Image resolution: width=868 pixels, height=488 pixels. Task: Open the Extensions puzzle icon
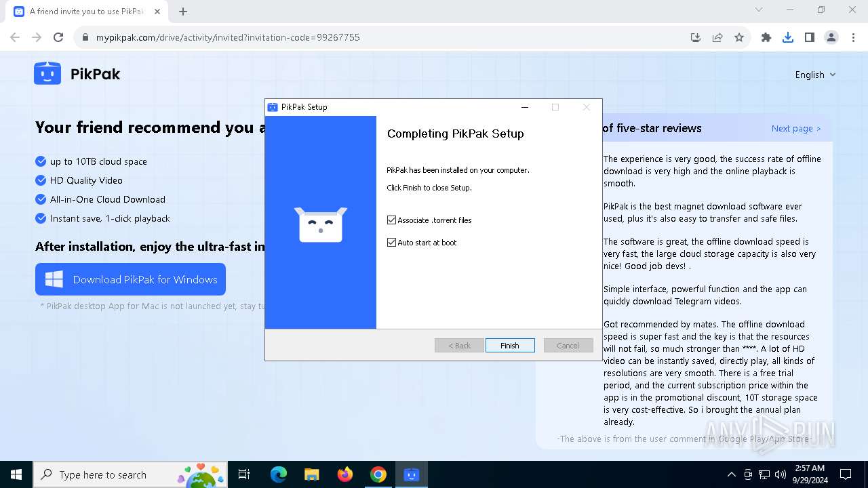point(766,37)
